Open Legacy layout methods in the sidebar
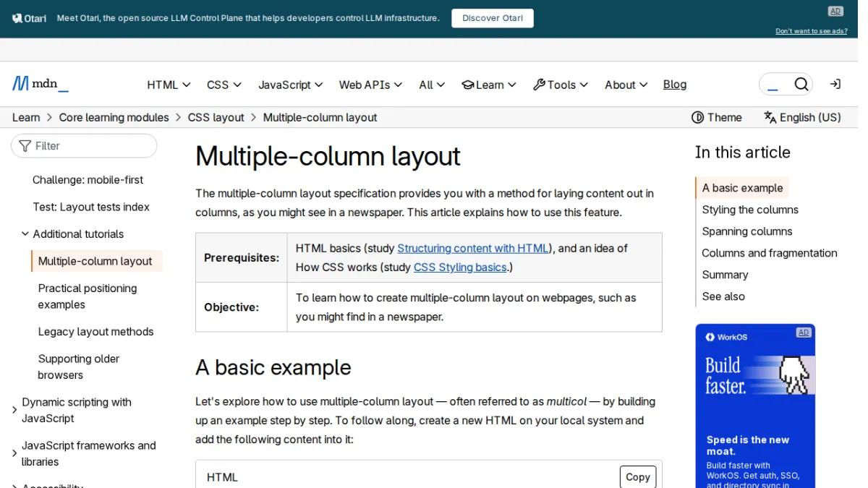The image size is (868, 488). click(96, 331)
